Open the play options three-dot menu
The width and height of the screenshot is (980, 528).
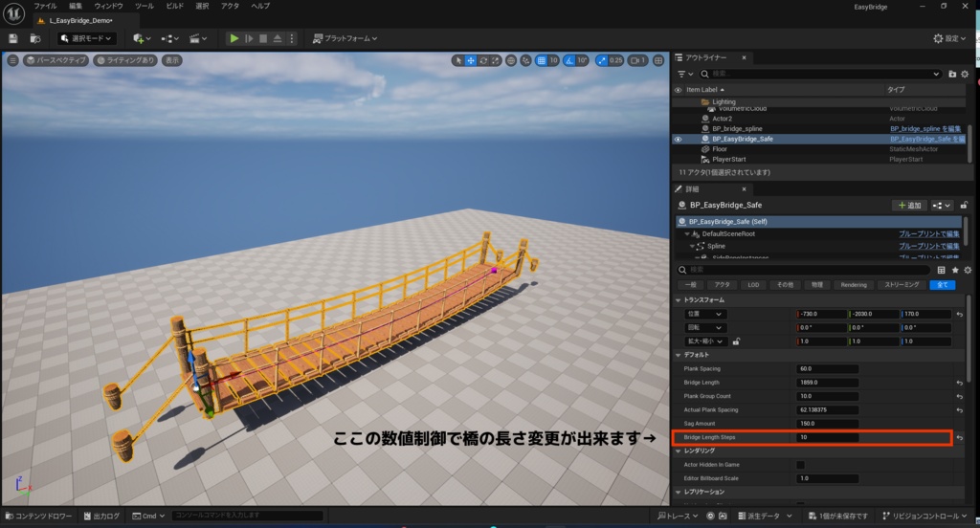291,39
